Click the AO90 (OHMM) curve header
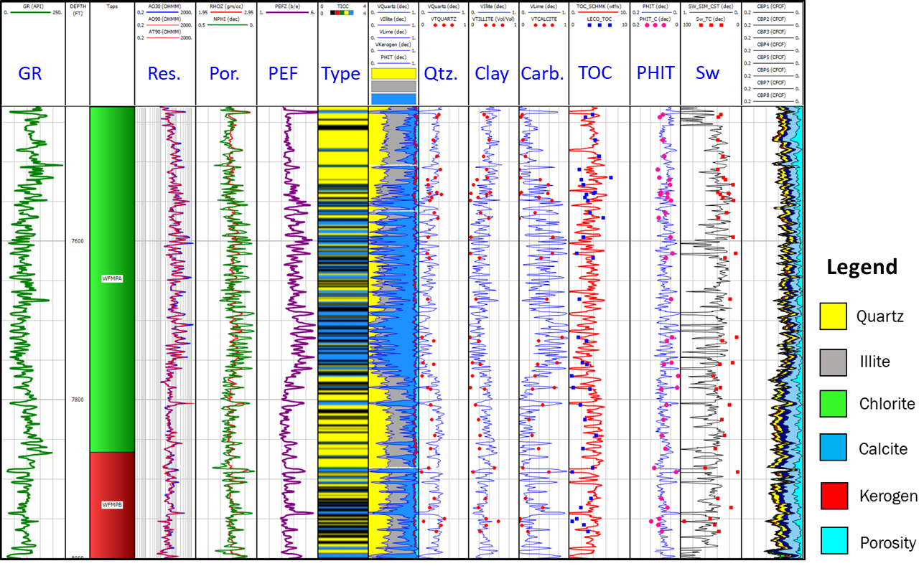924x566 pixels. click(x=164, y=19)
